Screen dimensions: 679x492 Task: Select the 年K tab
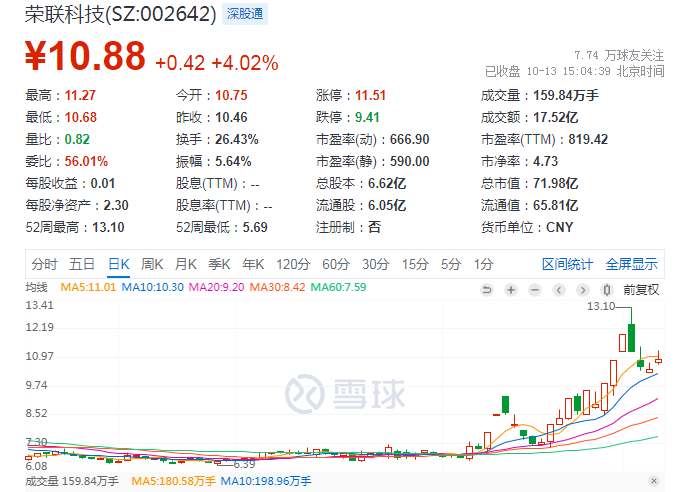(x=253, y=264)
